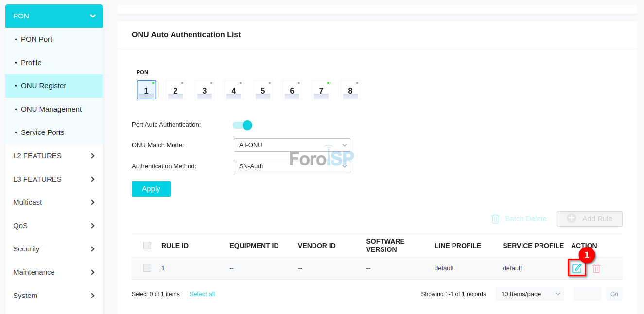Select PON port 1 icon
This screenshot has width=644, height=314.
[x=146, y=90]
